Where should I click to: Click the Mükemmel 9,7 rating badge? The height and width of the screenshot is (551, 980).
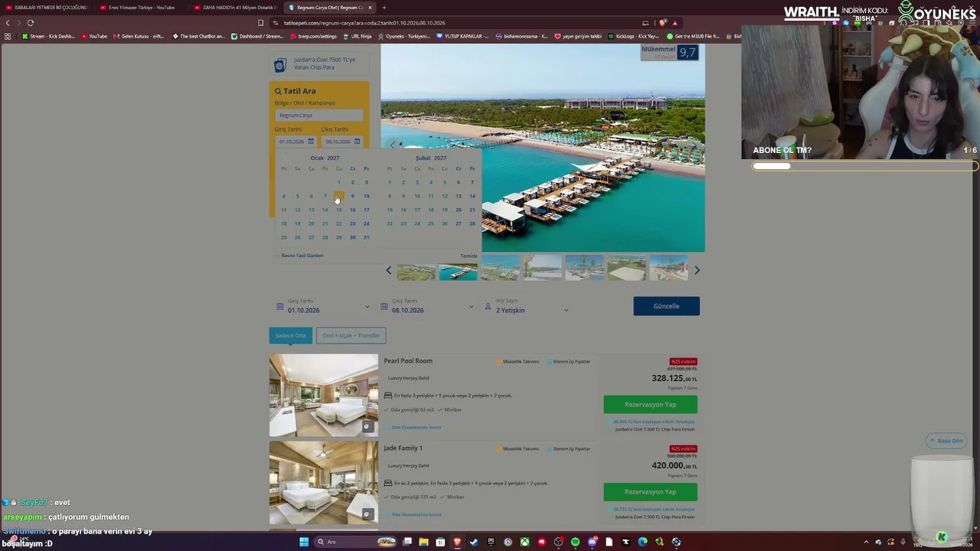669,52
